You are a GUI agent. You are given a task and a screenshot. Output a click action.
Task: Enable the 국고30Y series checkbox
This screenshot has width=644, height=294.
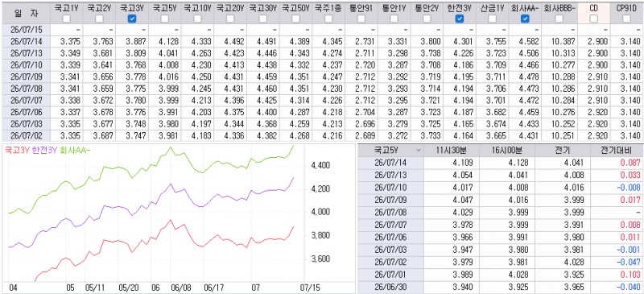coord(263,19)
